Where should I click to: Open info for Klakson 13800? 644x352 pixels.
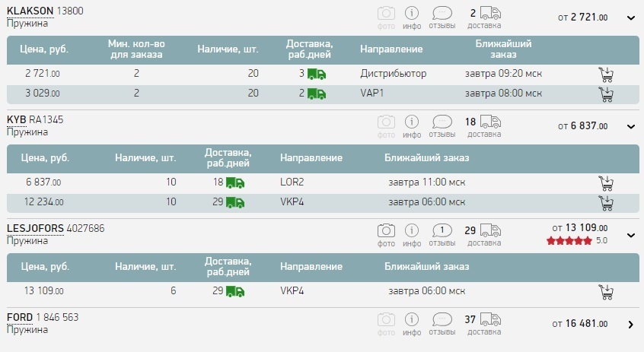pyautogui.click(x=412, y=17)
